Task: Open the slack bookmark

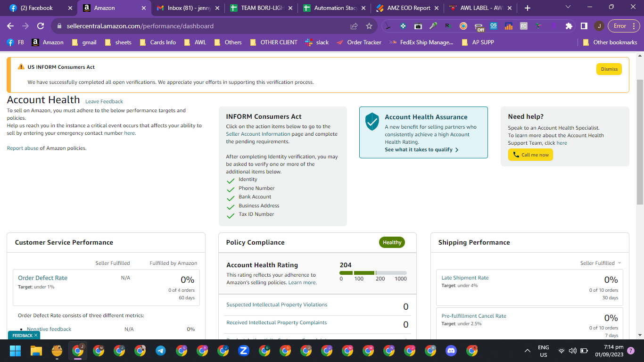Action: [x=317, y=42]
